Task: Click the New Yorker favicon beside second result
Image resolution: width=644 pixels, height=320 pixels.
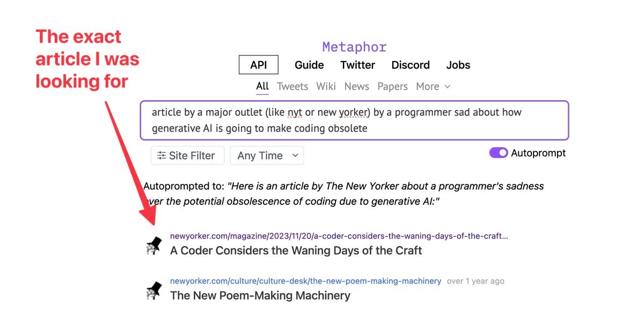Action: [154, 290]
